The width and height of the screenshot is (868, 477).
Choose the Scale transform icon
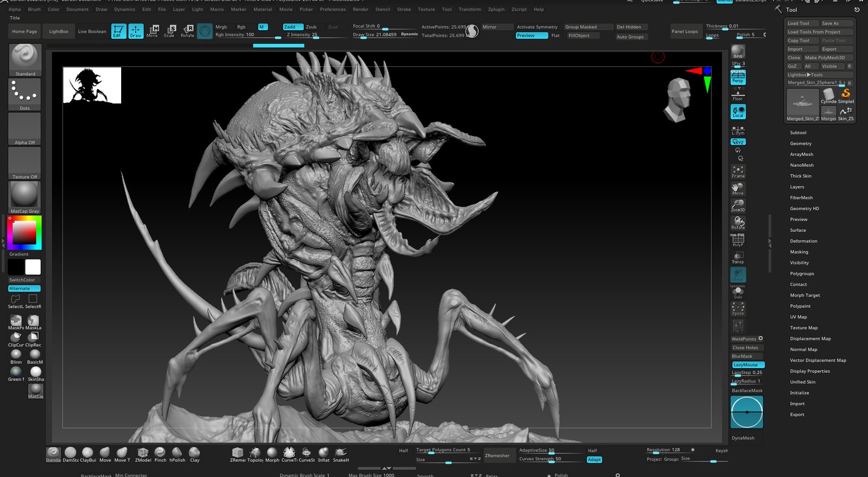point(169,31)
